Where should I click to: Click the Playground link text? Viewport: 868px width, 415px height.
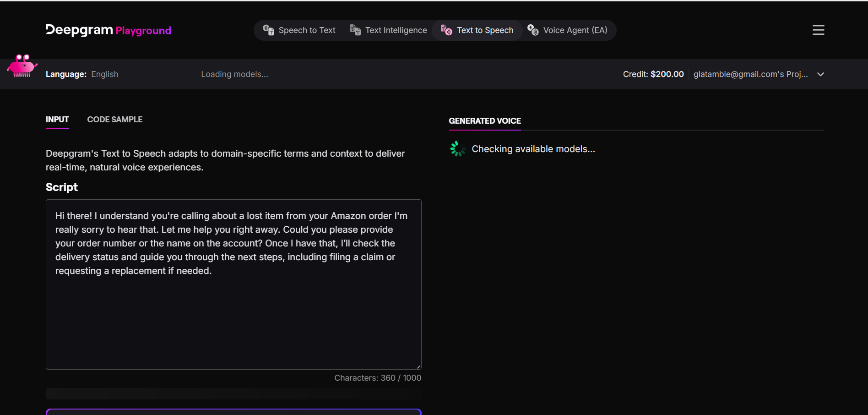143,31
